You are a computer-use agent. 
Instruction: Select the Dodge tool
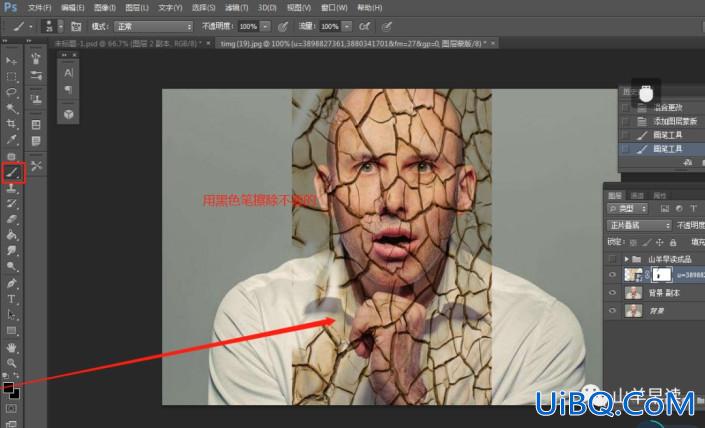pos(11,267)
